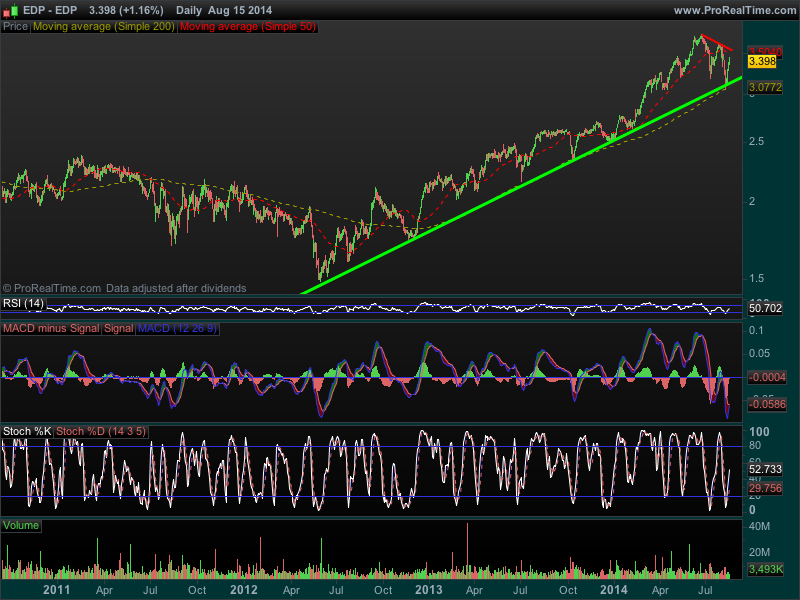Click the Stoch %D (14 3 5) label

[101, 432]
